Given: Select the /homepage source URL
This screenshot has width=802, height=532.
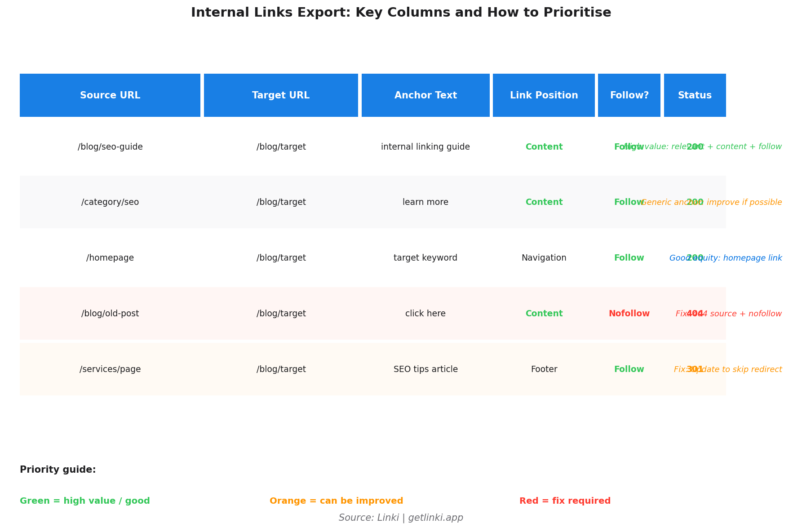Looking at the screenshot, I should pos(110,258).
